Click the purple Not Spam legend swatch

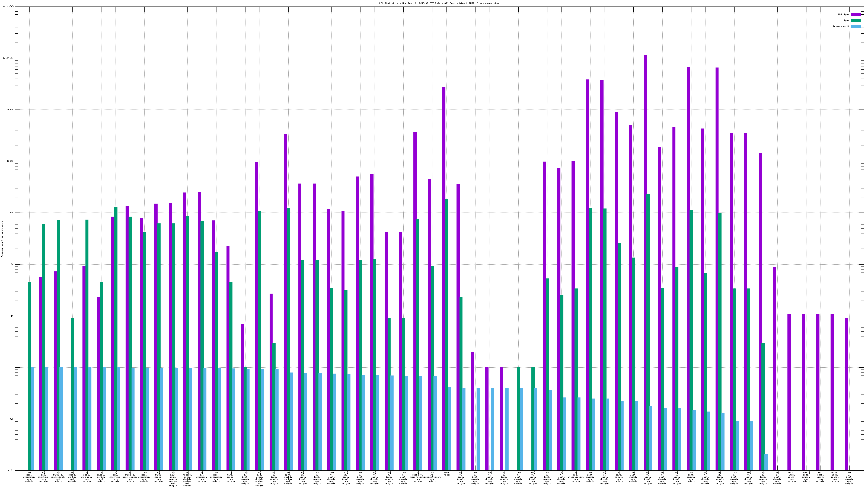[x=856, y=14]
